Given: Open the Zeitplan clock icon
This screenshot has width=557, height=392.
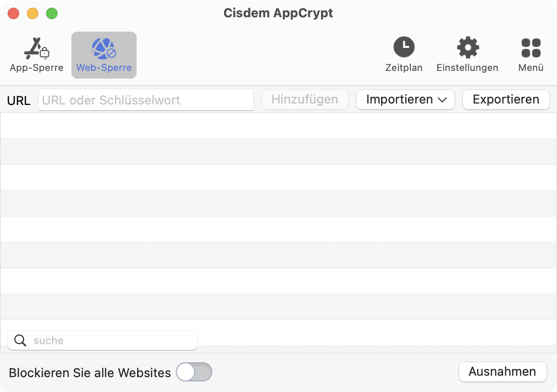Looking at the screenshot, I should [x=404, y=47].
